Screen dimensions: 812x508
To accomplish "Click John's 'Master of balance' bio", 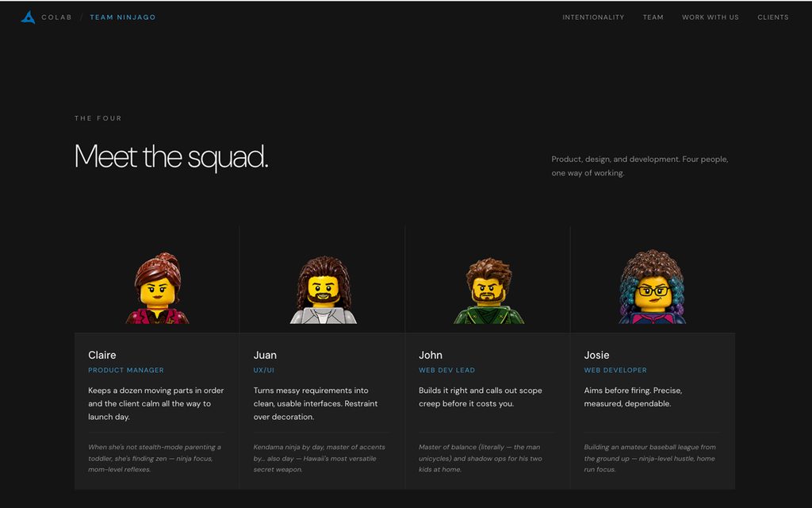I will [480, 458].
